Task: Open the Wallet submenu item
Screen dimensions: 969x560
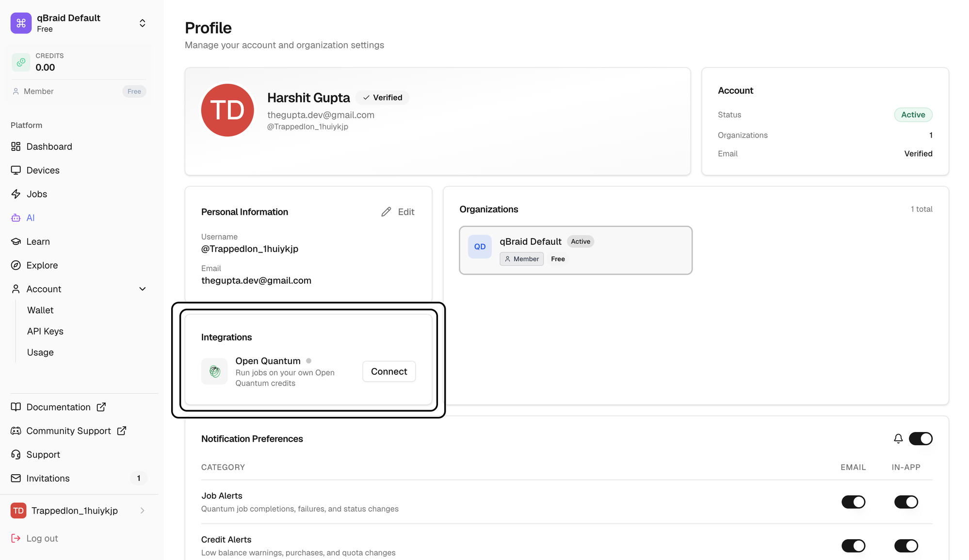Action: coord(40,310)
